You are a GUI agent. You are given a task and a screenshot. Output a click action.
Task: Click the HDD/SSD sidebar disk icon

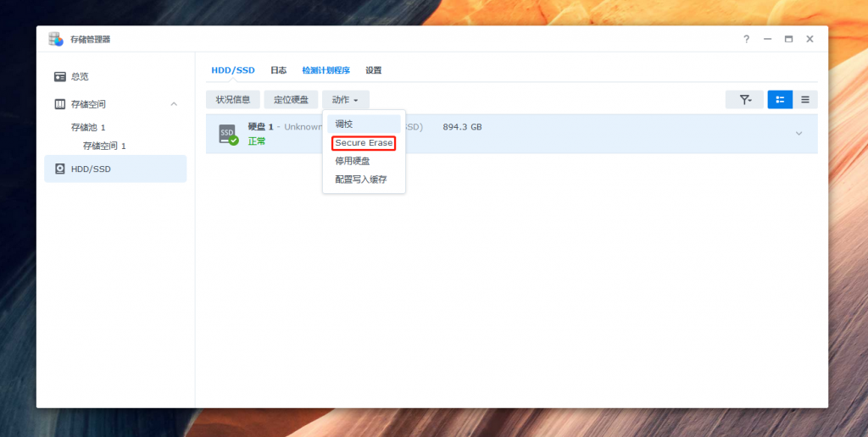pyautogui.click(x=60, y=169)
